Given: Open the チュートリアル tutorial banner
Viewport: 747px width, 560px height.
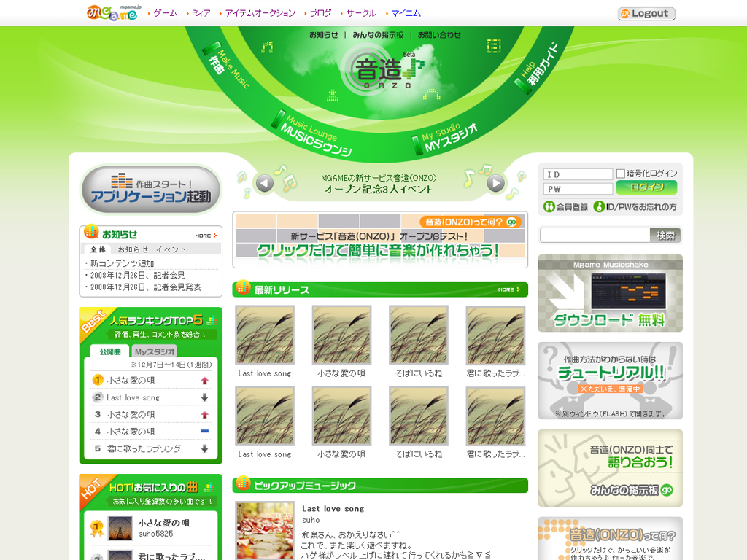Looking at the screenshot, I should pos(611,381).
